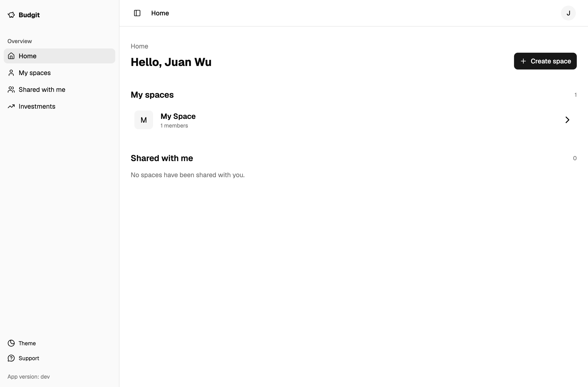Click the 'App version: dev' text
Screen dimensions: 588x387
(x=28, y=377)
